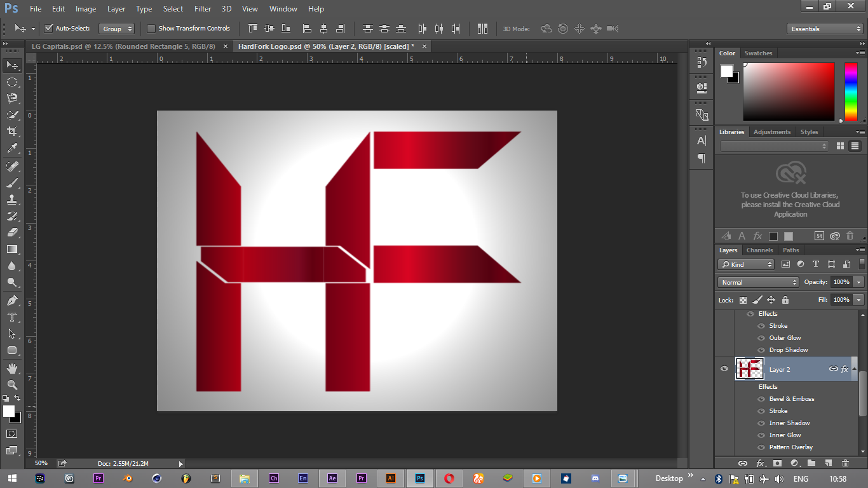Switch to the Adjustments tab
868x488 pixels.
tap(772, 132)
